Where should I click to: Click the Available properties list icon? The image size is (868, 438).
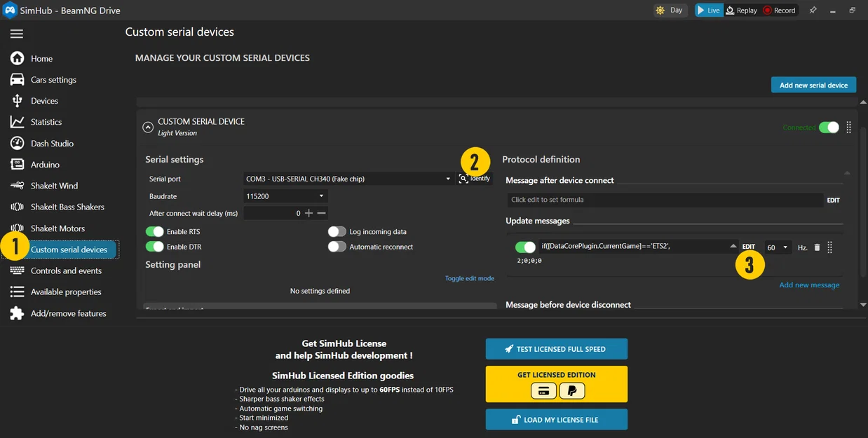click(x=17, y=292)
